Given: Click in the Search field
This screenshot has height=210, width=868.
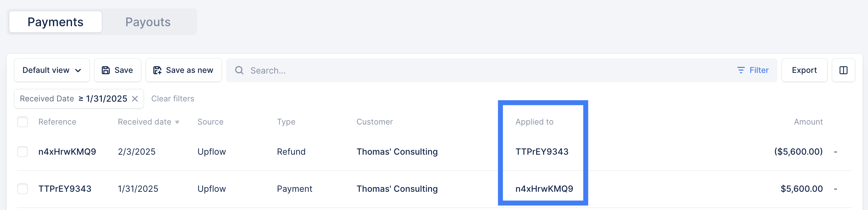Looking at the screenshot, I should 485,70.
